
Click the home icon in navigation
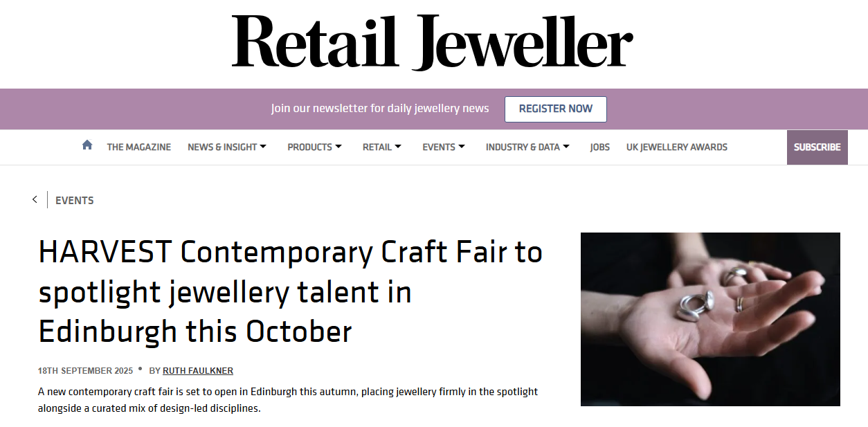tap(87, 145)
